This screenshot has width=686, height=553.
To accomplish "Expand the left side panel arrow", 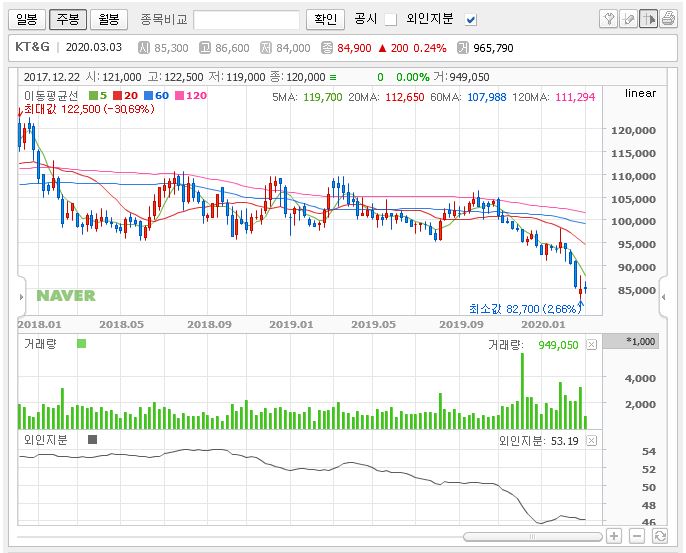I will coord(21,297).
